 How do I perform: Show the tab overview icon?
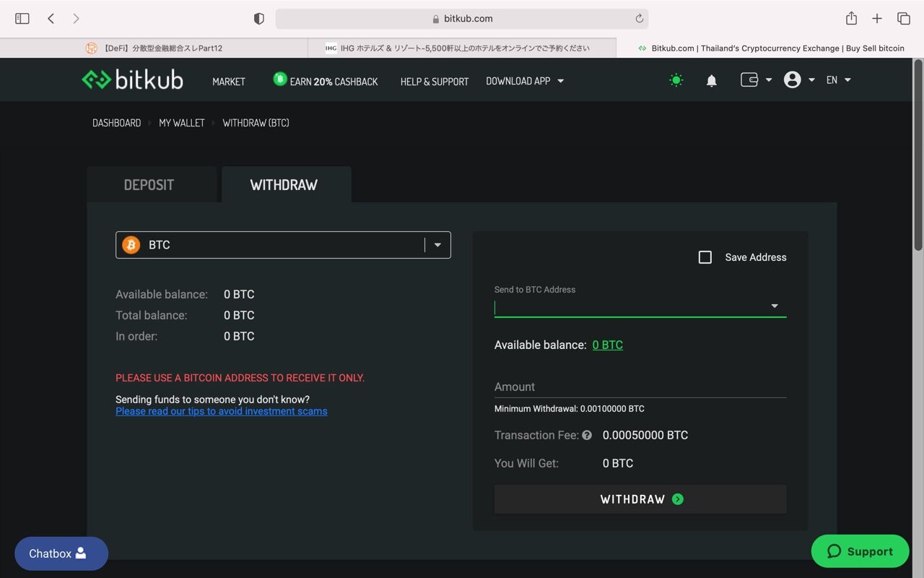(903, 19)
